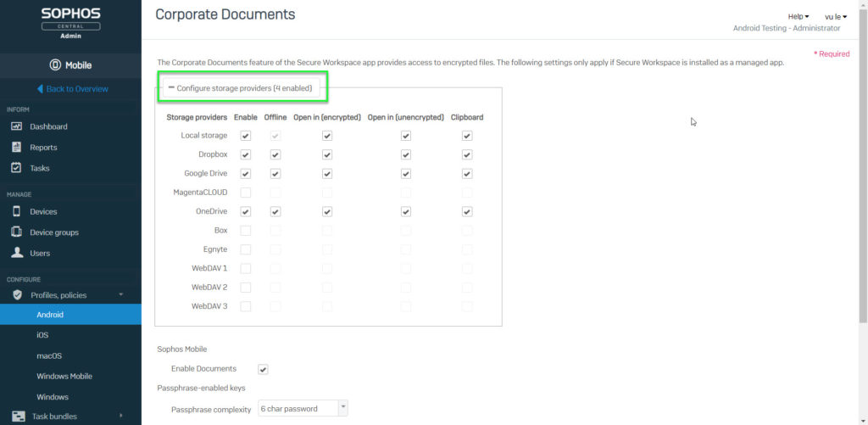
Task: Enable the WebDAV 1 storage provider
Action: pos(246,268)
